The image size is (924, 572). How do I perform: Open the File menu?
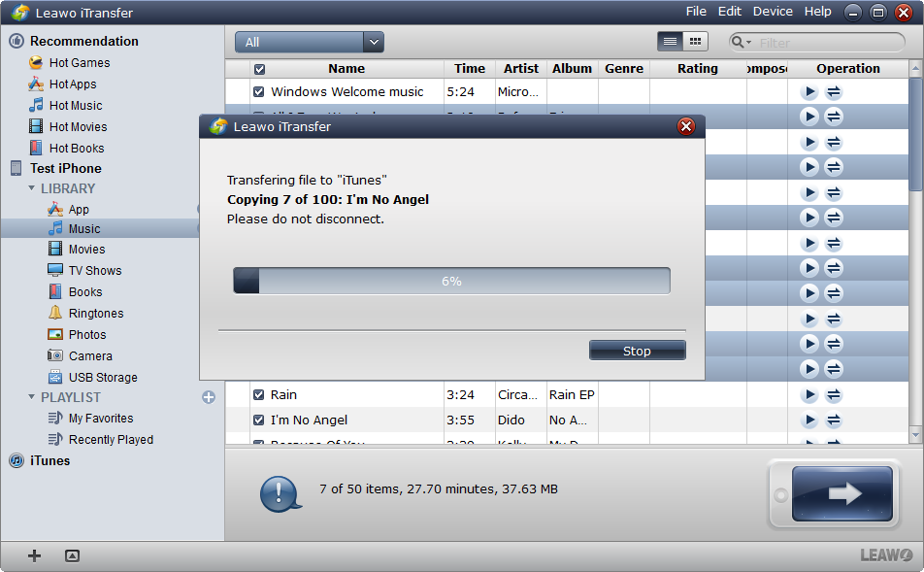click(695, 12)
